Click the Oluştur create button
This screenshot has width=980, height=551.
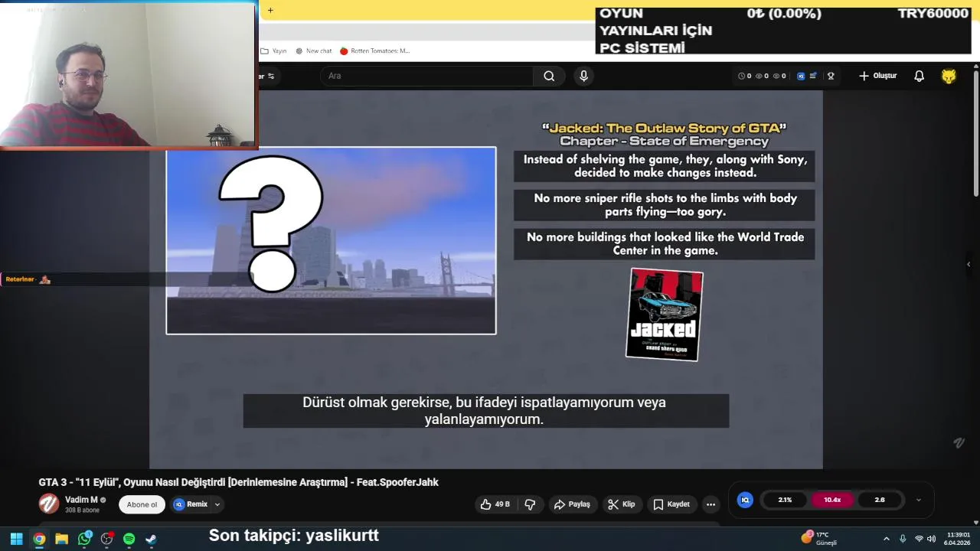[x=877, y=76]
